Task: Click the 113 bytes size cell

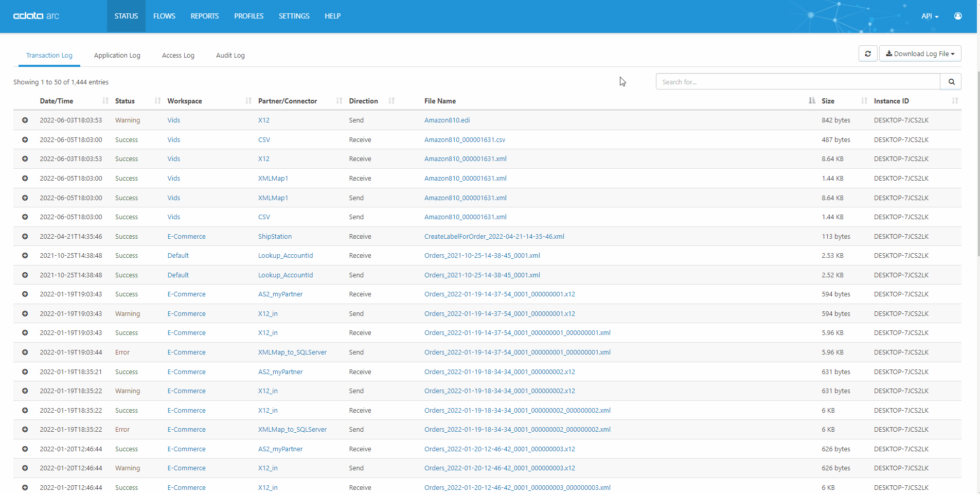Action: [x=836, y=237]
